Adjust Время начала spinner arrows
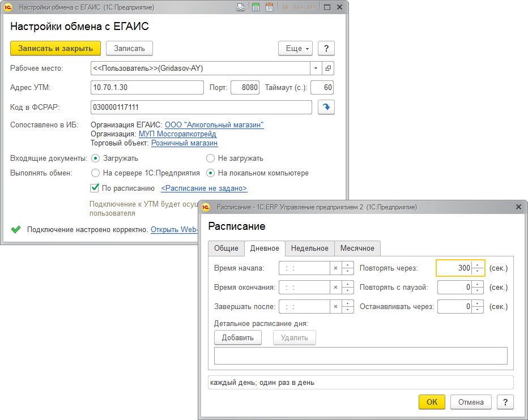The width and height of the screenshot is (528, 420). point(347,268)
